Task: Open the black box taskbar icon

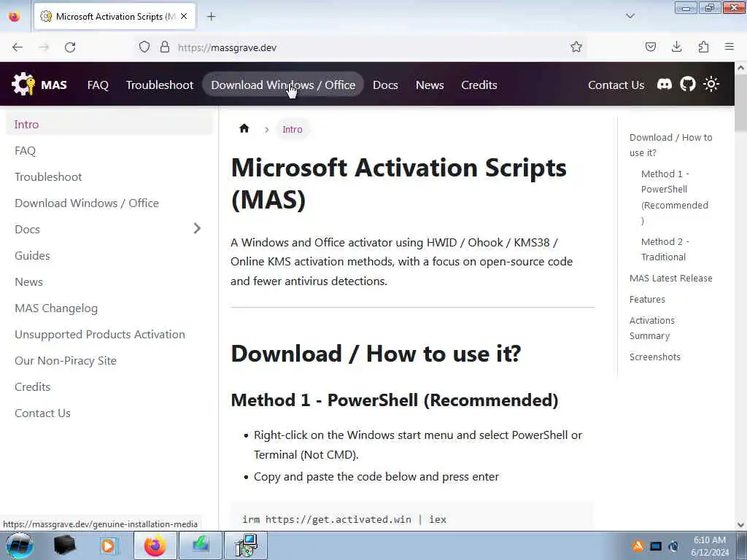Action: point(65,545)
